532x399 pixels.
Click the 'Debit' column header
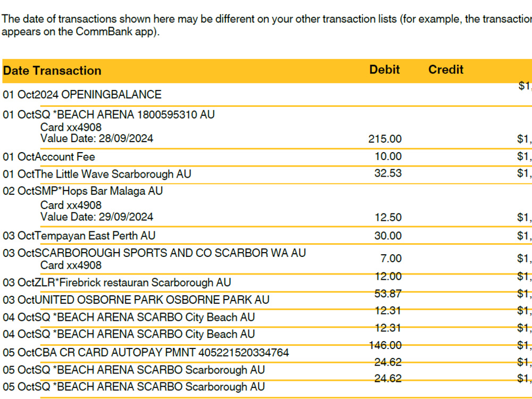click(x=385, y=70)
